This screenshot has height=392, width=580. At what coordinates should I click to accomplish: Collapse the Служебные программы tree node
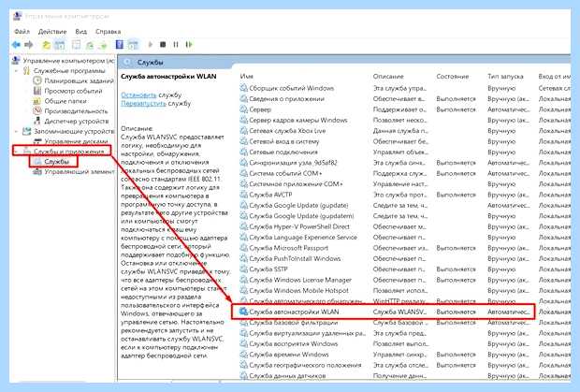(x=16, y=70)
